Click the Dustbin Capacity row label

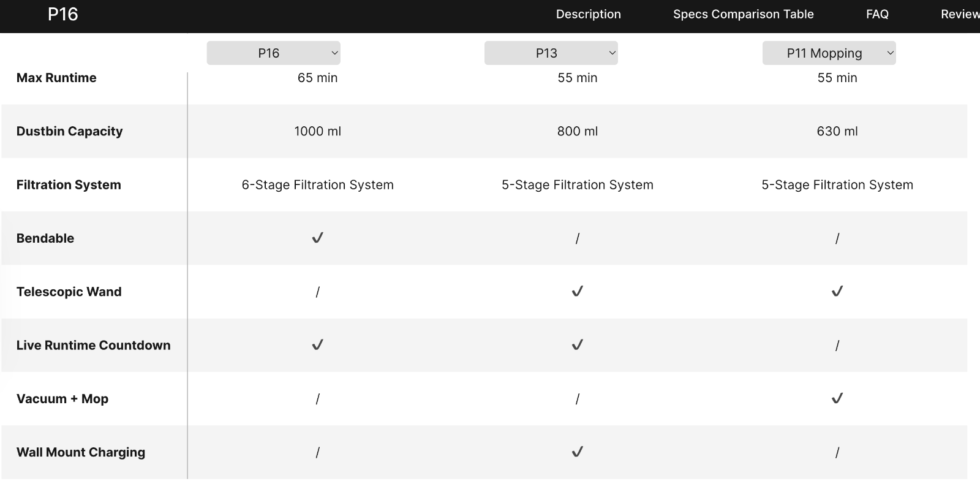pos(69,131)
